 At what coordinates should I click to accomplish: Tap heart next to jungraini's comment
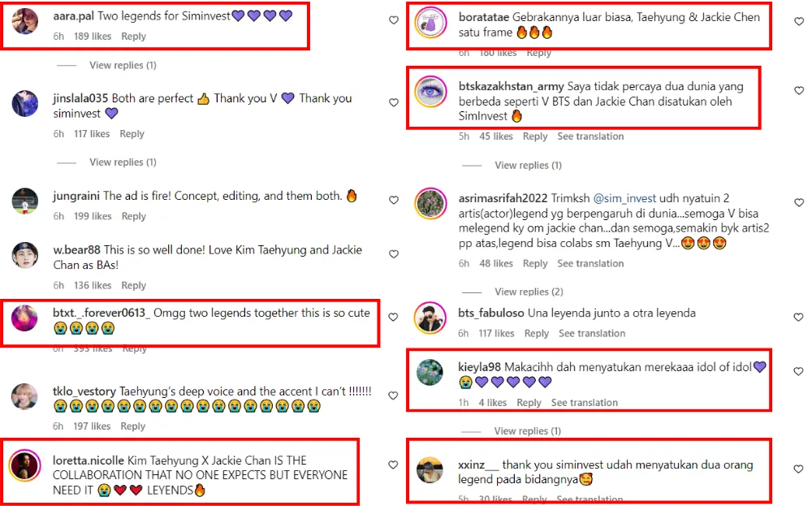tap(394, 200)
